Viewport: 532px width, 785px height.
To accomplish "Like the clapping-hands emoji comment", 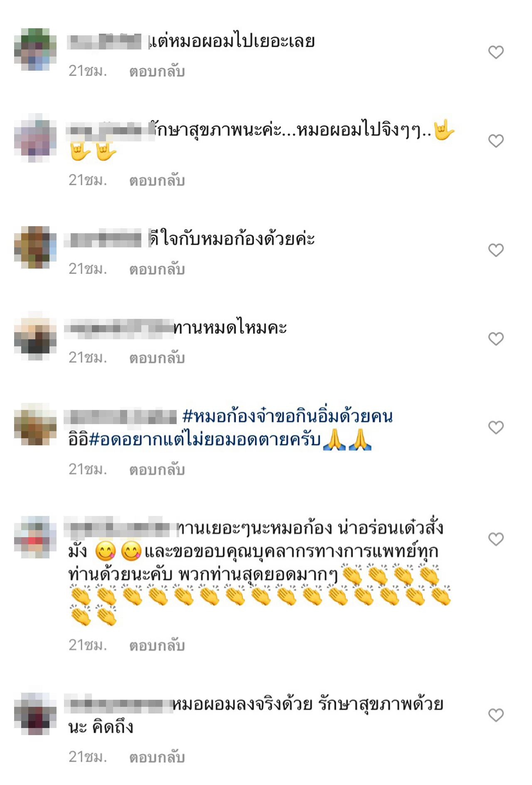I will click(496, 539).
